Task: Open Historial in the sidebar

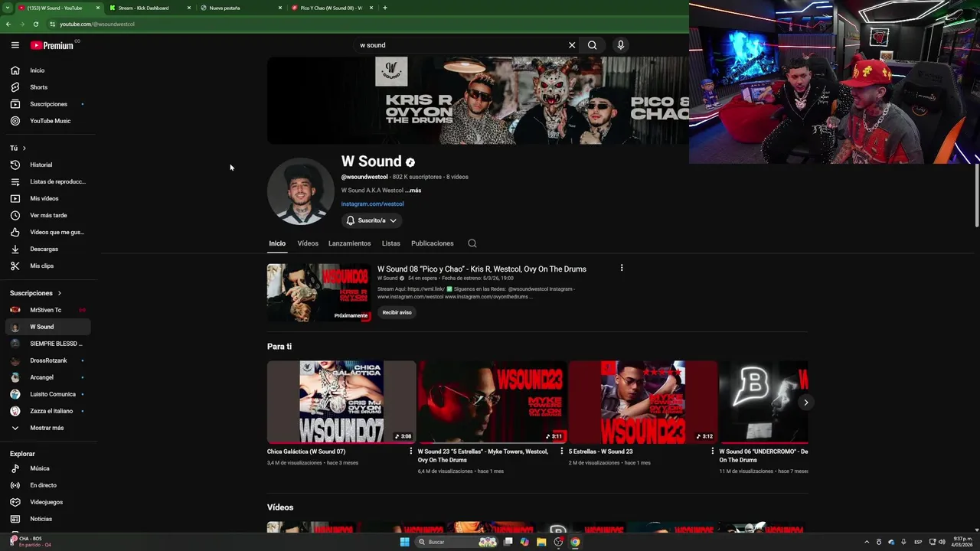Action: tap(47, 165)
